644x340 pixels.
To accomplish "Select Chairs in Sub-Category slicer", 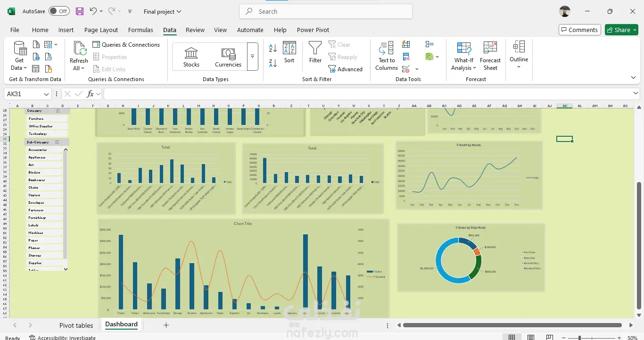I will point(44,188).
